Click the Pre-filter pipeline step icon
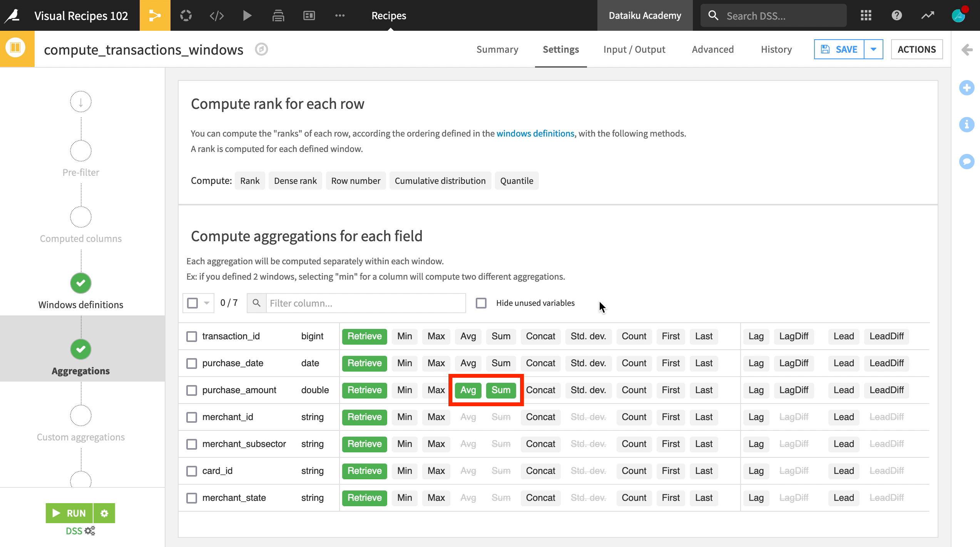 80,150
